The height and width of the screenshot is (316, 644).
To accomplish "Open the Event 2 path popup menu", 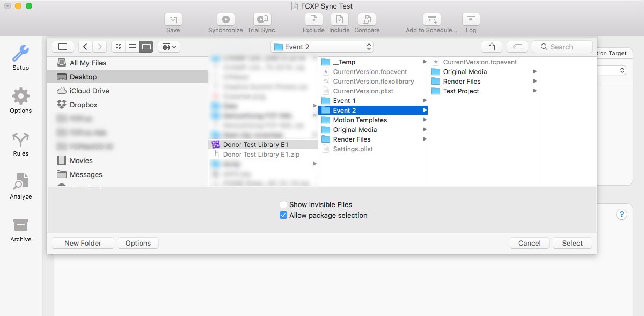I will (322, 47).
